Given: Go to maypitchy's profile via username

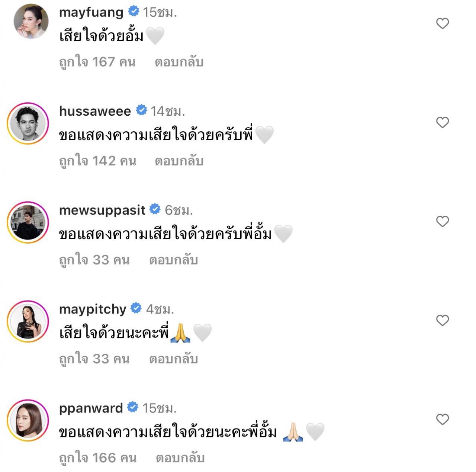Looking at the screenshot, I should coord(93,309).
